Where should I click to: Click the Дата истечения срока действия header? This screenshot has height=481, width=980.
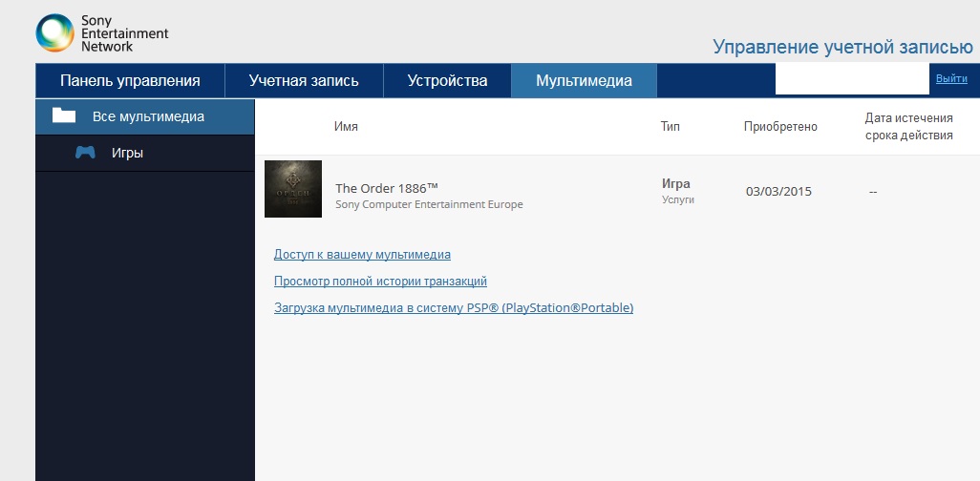[908, 127]
